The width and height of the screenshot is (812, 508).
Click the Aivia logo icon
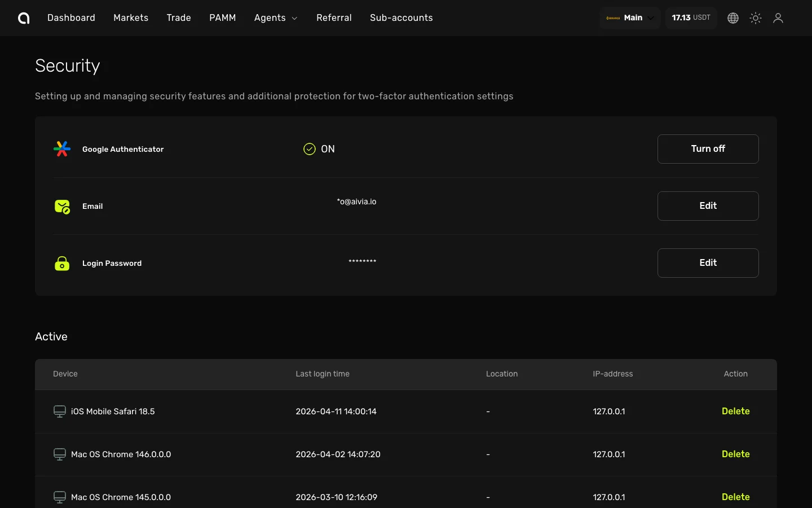tap(24, 18)
